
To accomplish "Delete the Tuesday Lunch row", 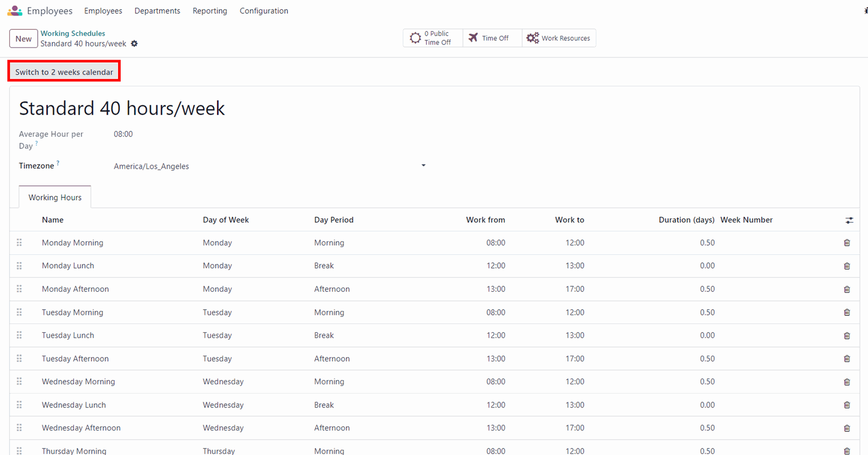I will 847,336.
